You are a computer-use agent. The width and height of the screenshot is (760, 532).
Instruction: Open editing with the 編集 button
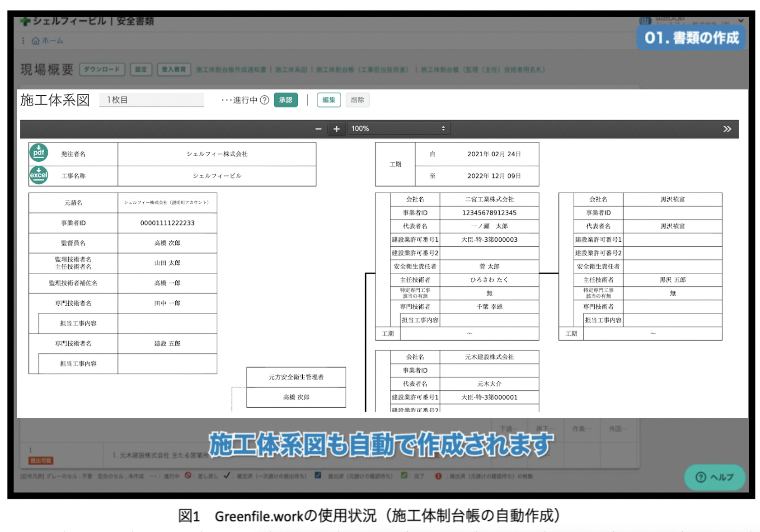pos(329,100)
